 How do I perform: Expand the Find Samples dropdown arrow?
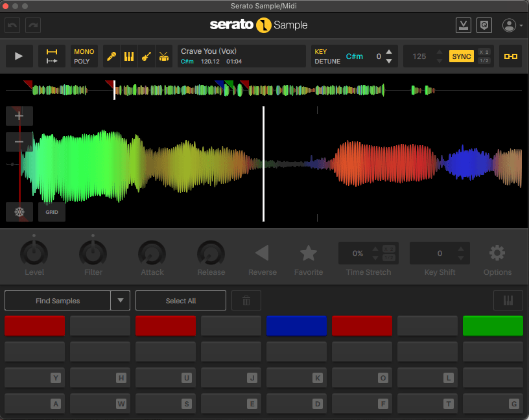[120, 301]
